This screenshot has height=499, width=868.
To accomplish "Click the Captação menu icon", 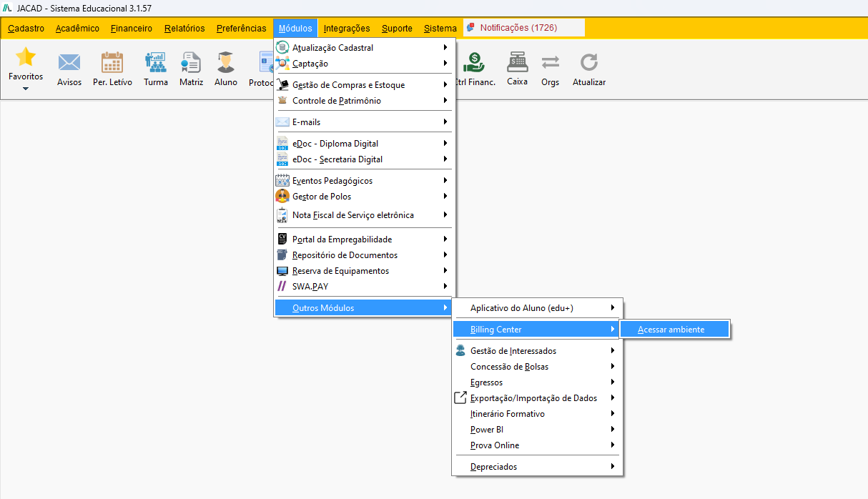I will pos(282,64).
